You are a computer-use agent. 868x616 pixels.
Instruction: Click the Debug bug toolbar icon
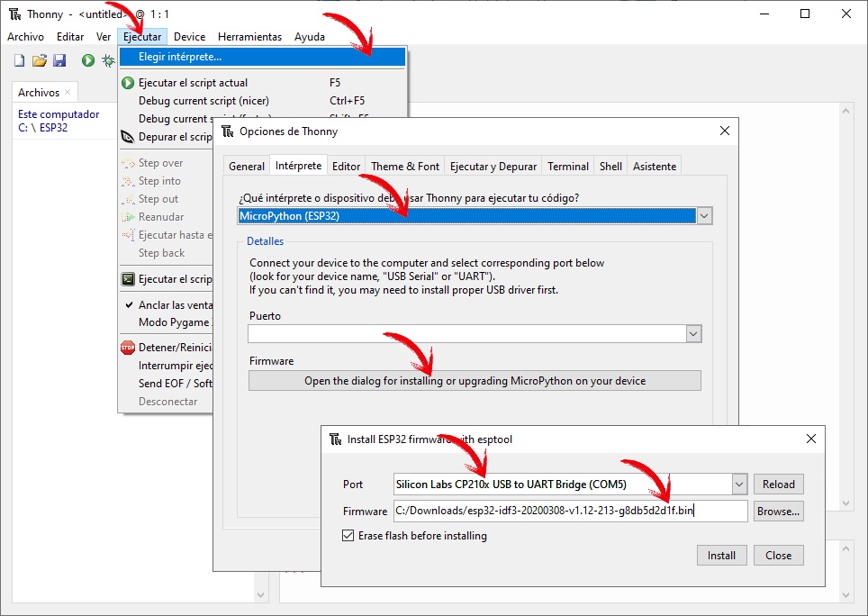click(x=108, y=60)
